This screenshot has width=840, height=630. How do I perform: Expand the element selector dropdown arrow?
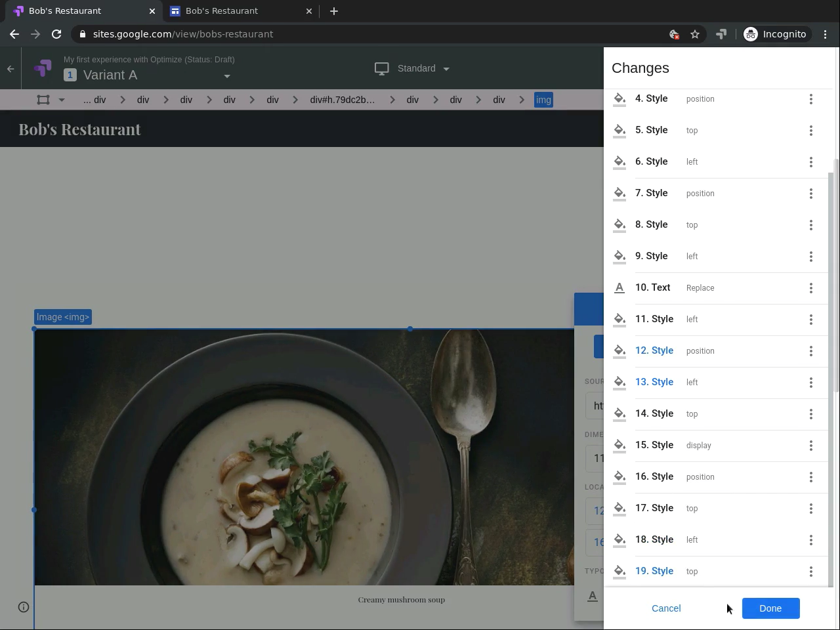coord(62,100)
